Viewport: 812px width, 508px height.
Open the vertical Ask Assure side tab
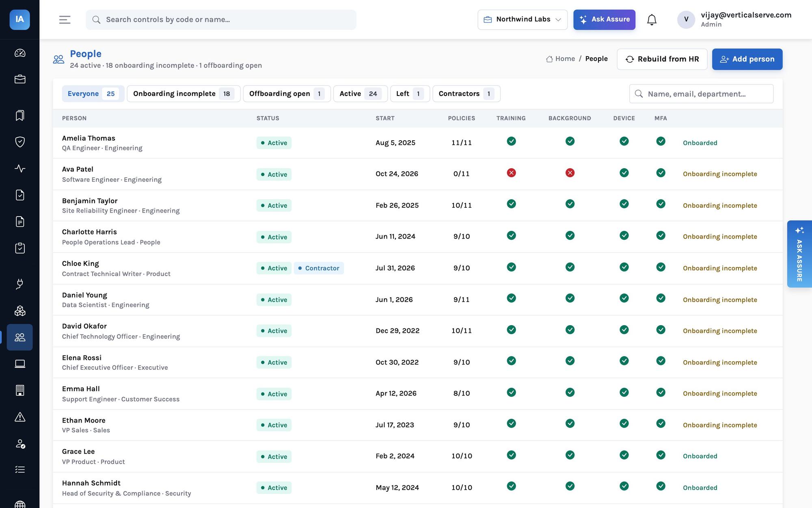(799, 254)
